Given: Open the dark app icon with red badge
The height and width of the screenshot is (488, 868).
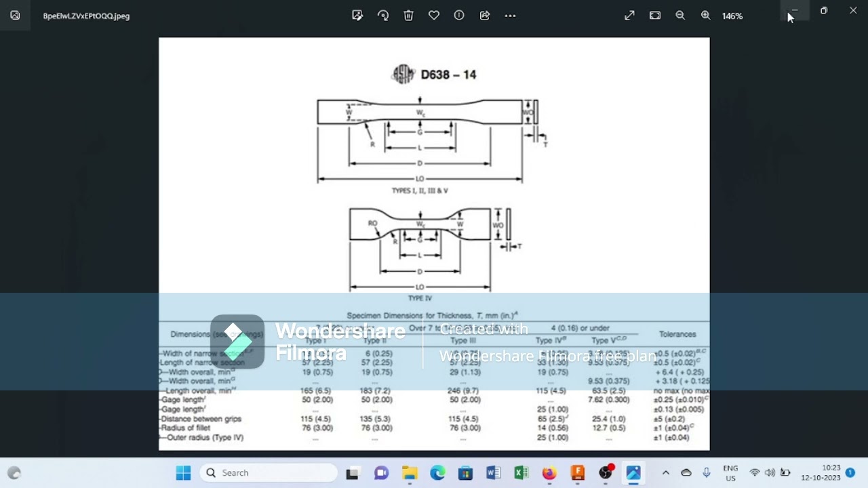Looking at the screenshot, I should [x=606, y=472].
